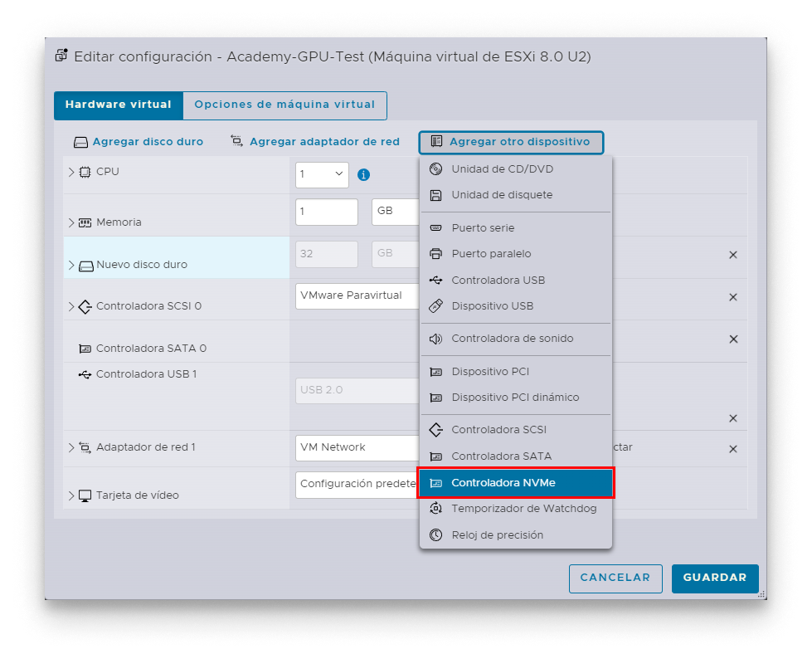Click the GUARDAR button
Screen dimensions: 812x654
click(714, 578)
